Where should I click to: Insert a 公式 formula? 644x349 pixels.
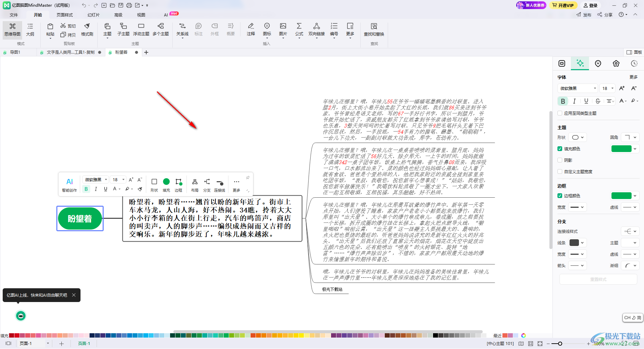pyautogui.click(x=299, y=30)
